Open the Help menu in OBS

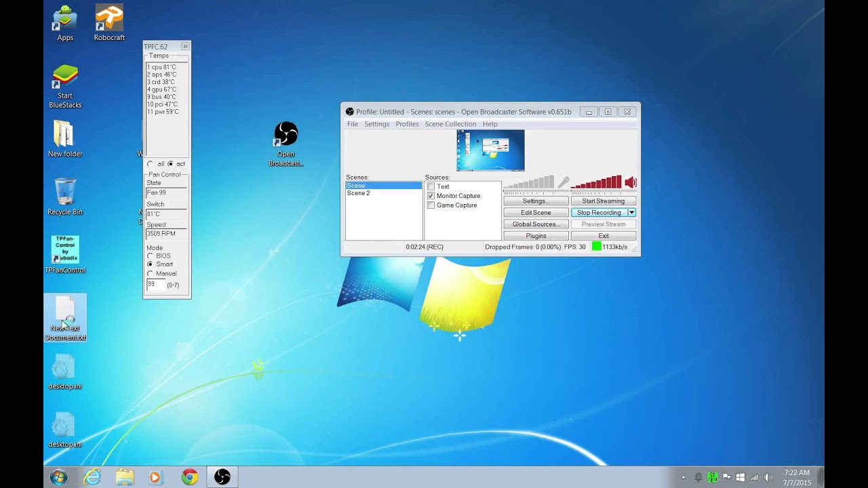490,124
